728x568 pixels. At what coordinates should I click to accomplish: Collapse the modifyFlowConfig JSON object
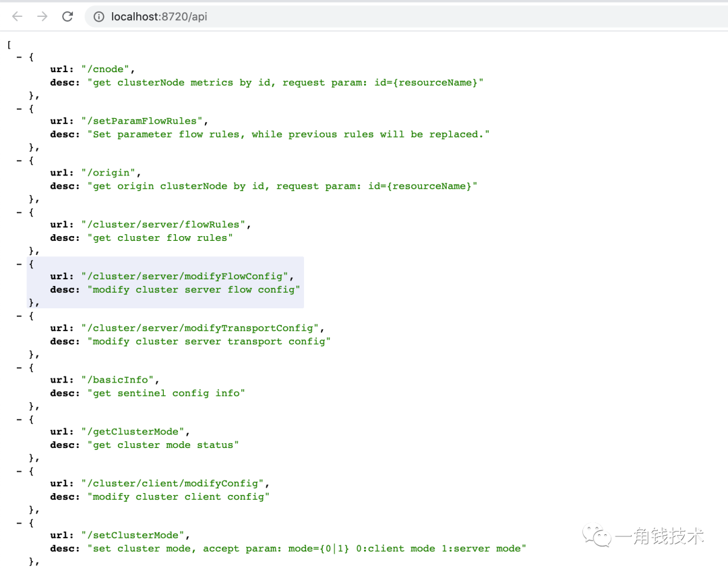[x=19, y=264]
